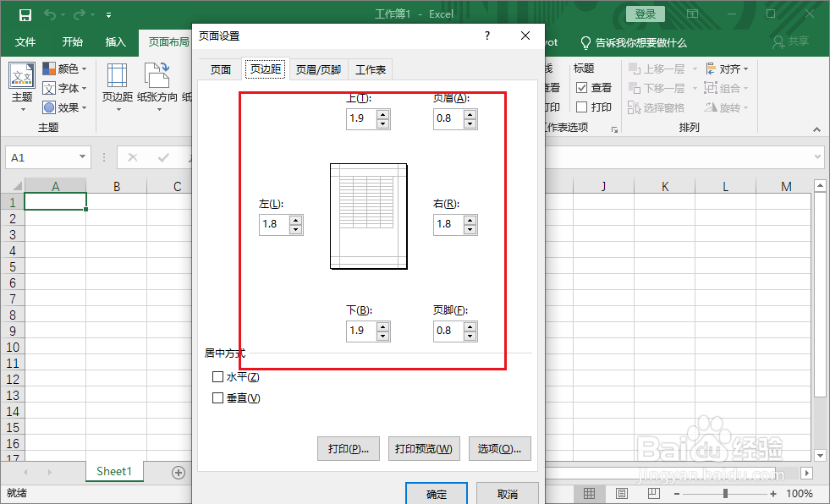This screenshot has width=830, height=504.
Task: Switch to the 页眉/页脚 dialog tab
Action: pos(318,69)
